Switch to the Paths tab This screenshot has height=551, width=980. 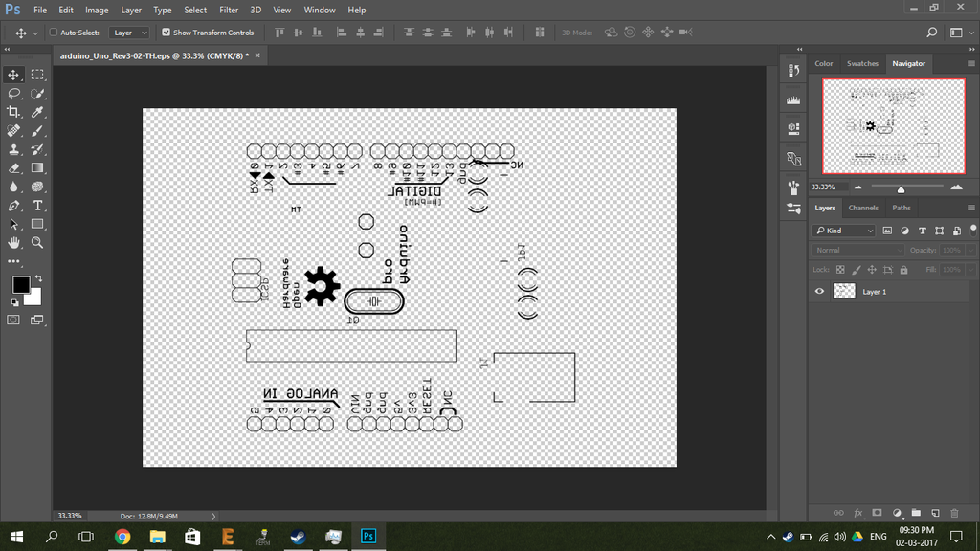tap(902, 208)
